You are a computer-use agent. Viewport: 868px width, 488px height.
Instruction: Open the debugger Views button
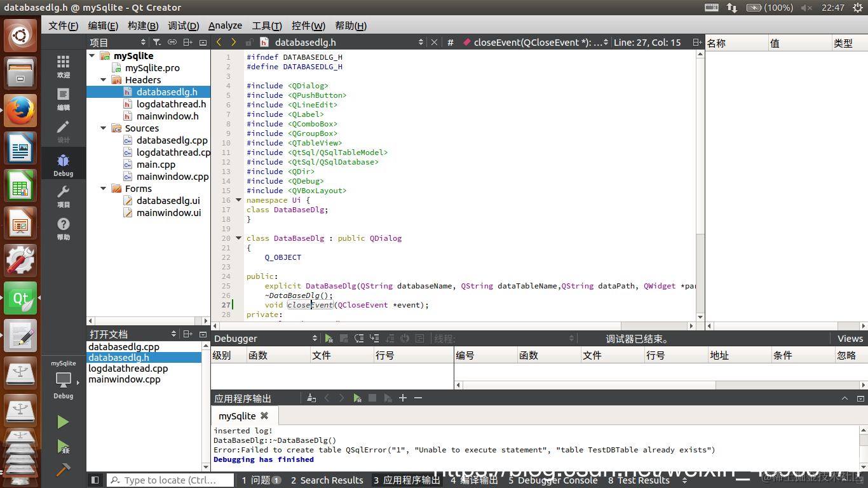click(850, 339)
